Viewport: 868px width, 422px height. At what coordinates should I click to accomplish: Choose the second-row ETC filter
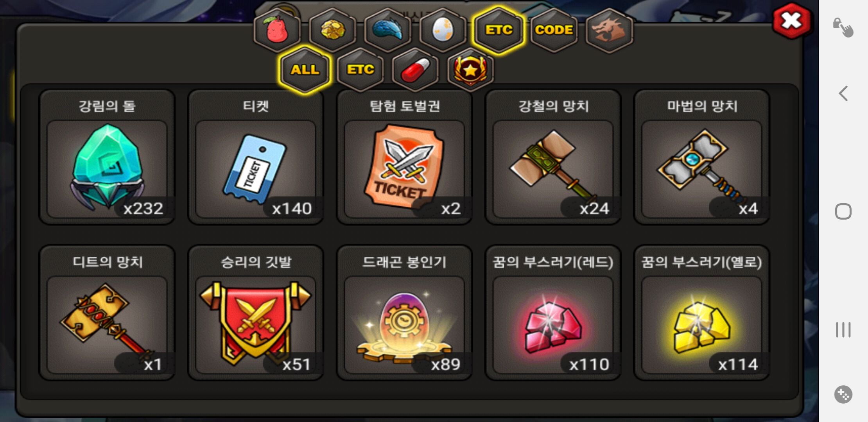click(x=360, y=70)
